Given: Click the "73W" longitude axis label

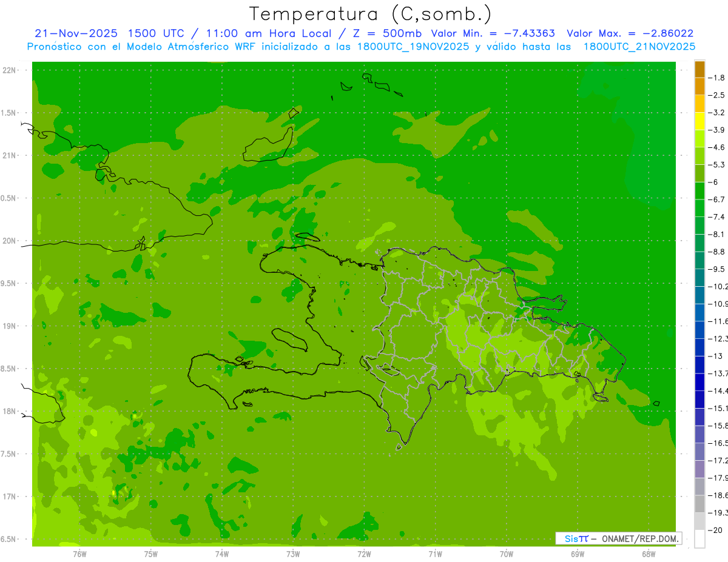Looking at the screenshot, I should (x=293, y=554).
